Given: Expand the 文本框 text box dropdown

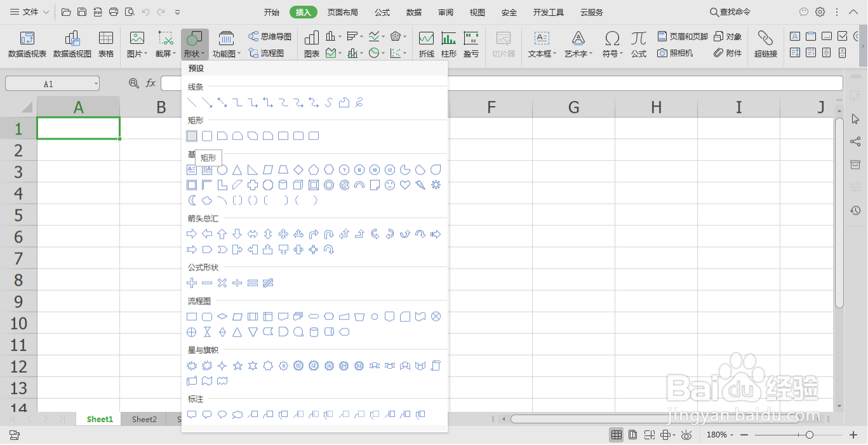Looking at the screenshot, I should click(x=542, y=54).
